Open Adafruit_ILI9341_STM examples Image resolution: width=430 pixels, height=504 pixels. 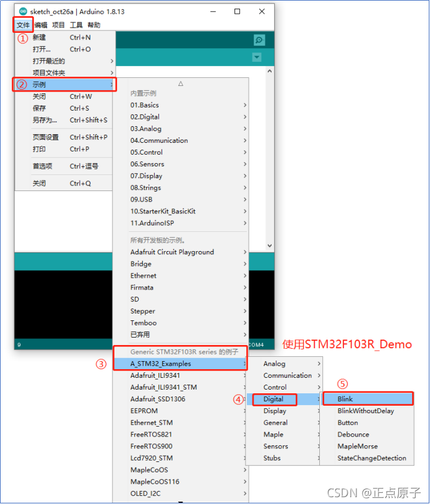pyautogui.click(x=181, y=387)
